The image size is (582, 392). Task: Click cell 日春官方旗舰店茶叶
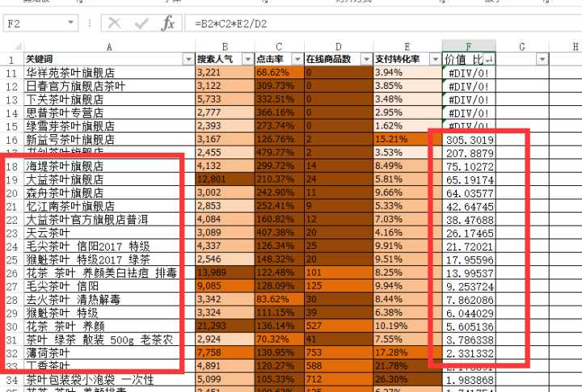coord(109,86)
